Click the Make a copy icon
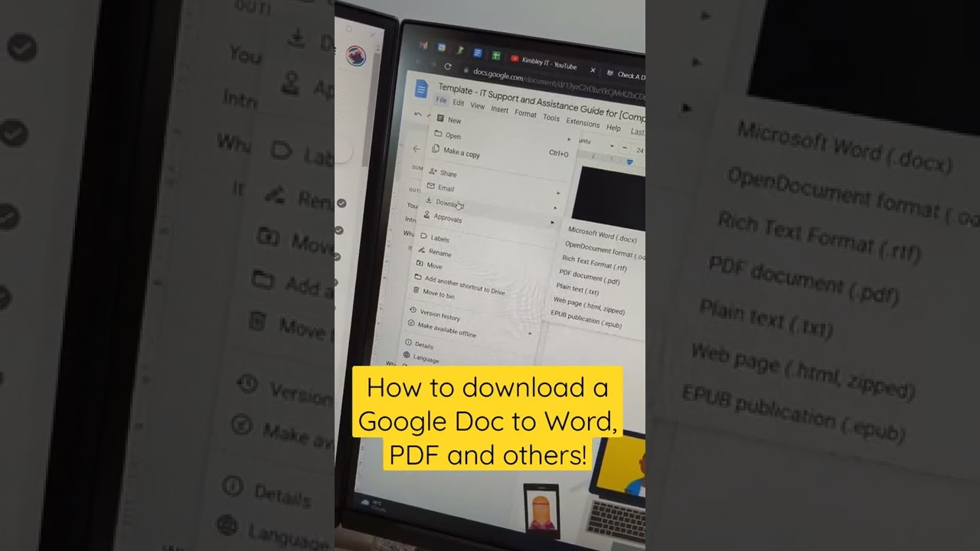980x551 pixels. [436, 150]
